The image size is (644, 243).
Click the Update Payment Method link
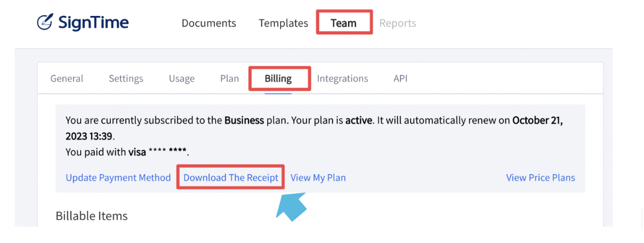coord(118,178)
